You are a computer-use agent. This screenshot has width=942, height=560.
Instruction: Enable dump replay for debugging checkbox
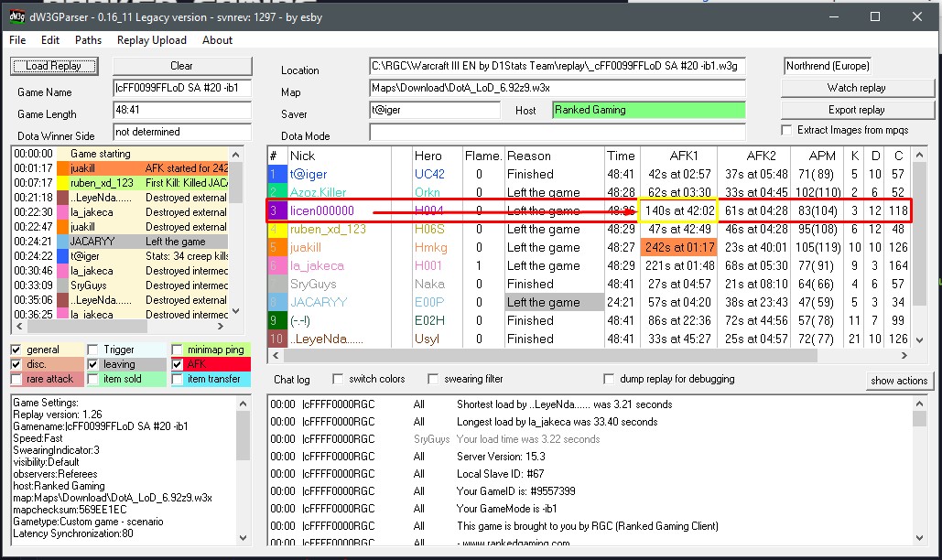coord(609,380)
